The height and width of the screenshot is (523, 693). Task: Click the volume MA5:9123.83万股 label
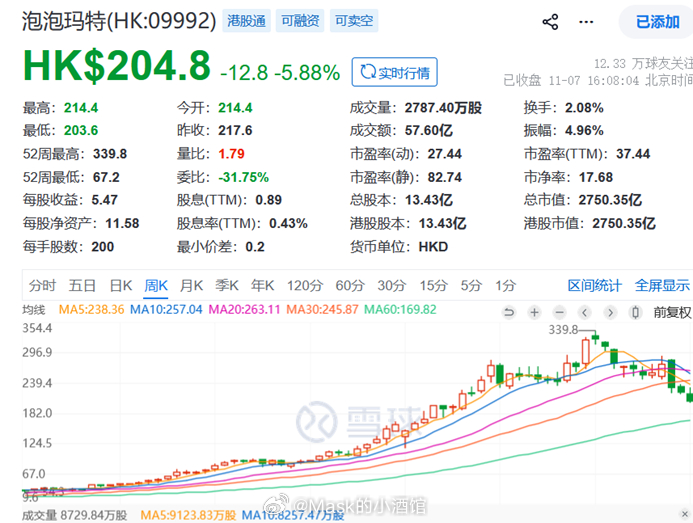click(x=188, y=515)
